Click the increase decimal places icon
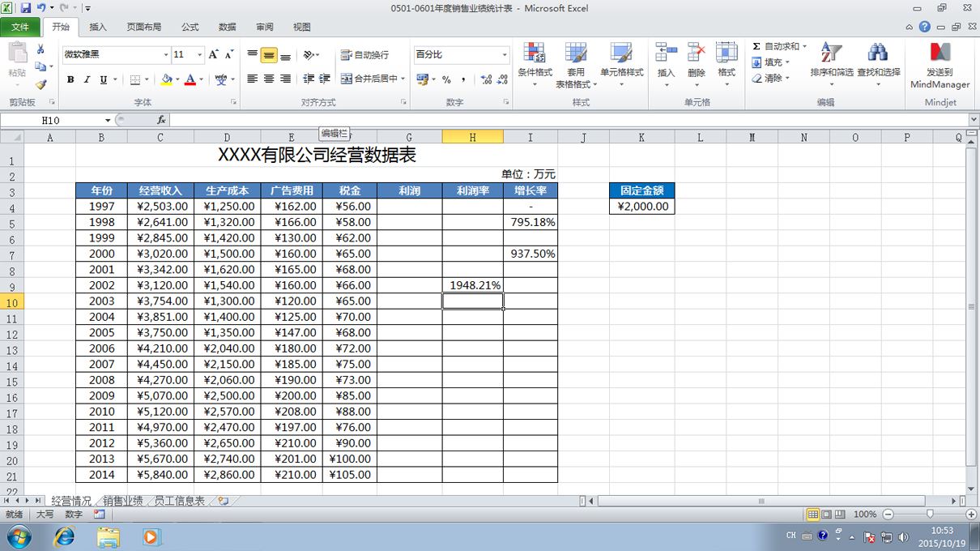The width and height of the screenshot is (980, 551). 486,79
